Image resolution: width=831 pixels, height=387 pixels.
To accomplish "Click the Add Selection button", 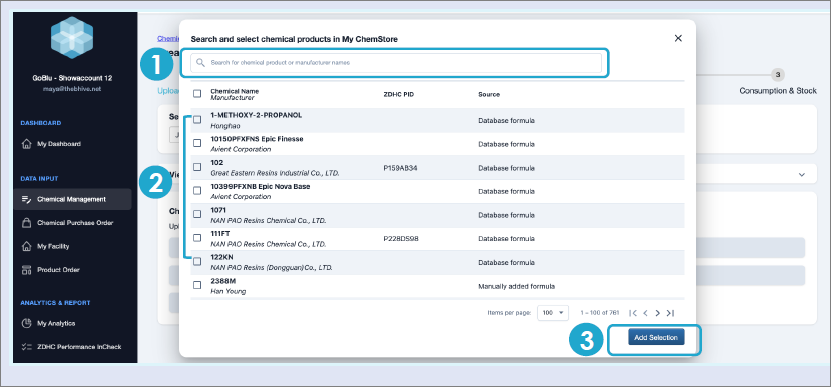I will 656,338.
